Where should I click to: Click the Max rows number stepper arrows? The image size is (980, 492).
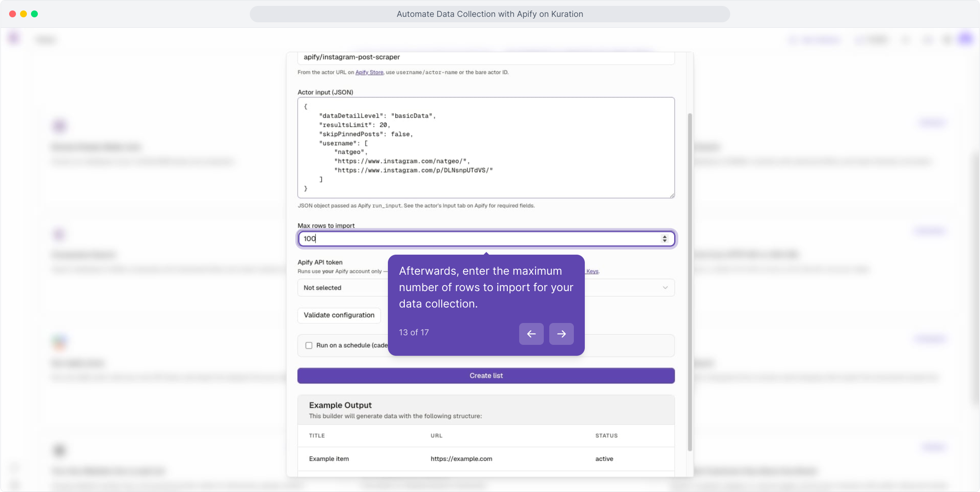point(665,239)
